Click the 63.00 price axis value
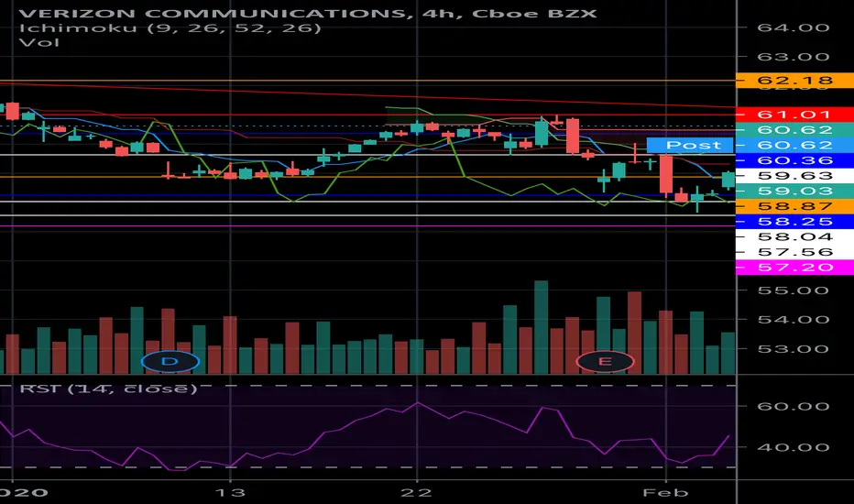Image resolution: width=854 pixels, height=504 pixels. (x=794, y=57)
